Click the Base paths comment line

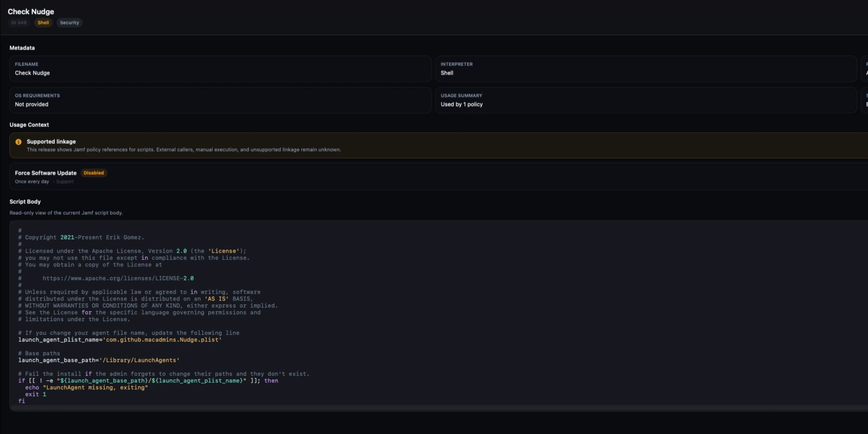39,353
